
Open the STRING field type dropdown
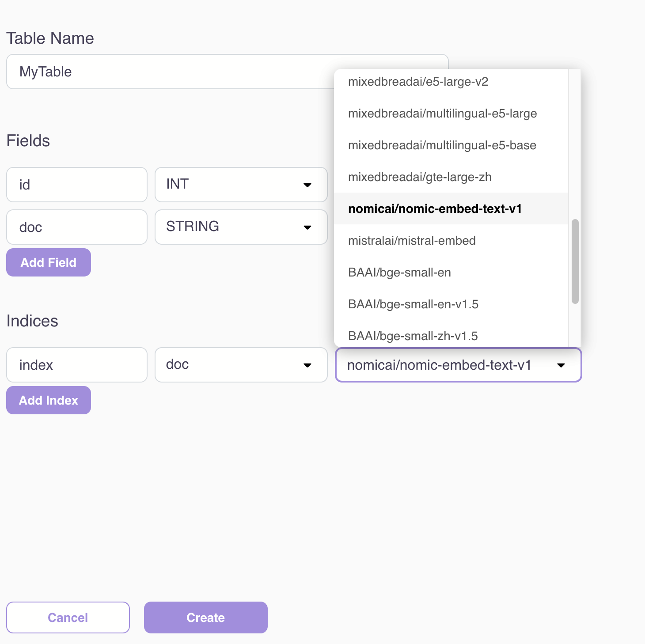coord(241,227)
